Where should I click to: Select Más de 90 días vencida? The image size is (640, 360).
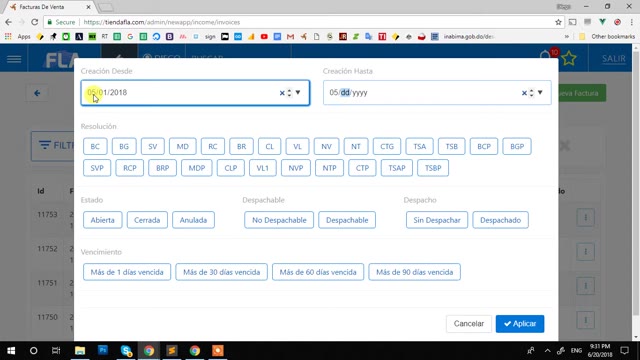pos(414,272)
